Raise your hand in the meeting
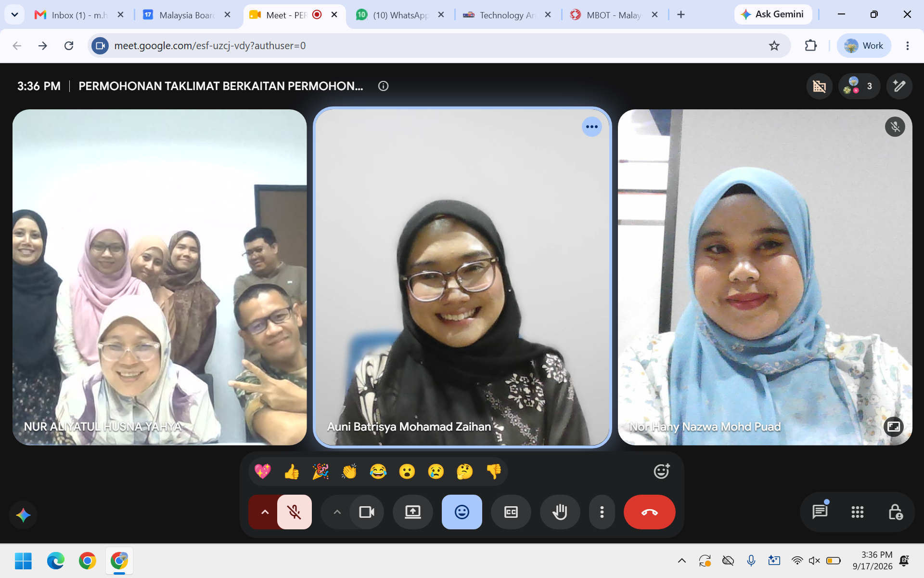 point(560,512)
